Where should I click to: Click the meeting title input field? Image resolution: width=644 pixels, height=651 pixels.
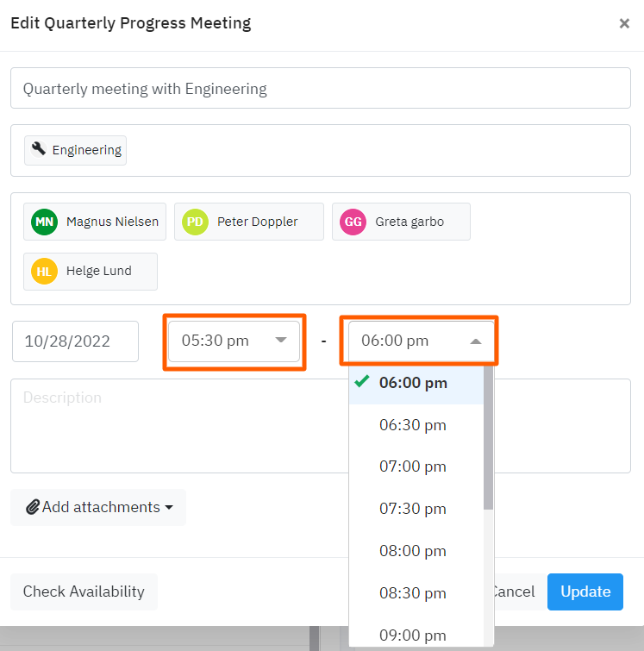pyautogui.click(x=321, y=88)
